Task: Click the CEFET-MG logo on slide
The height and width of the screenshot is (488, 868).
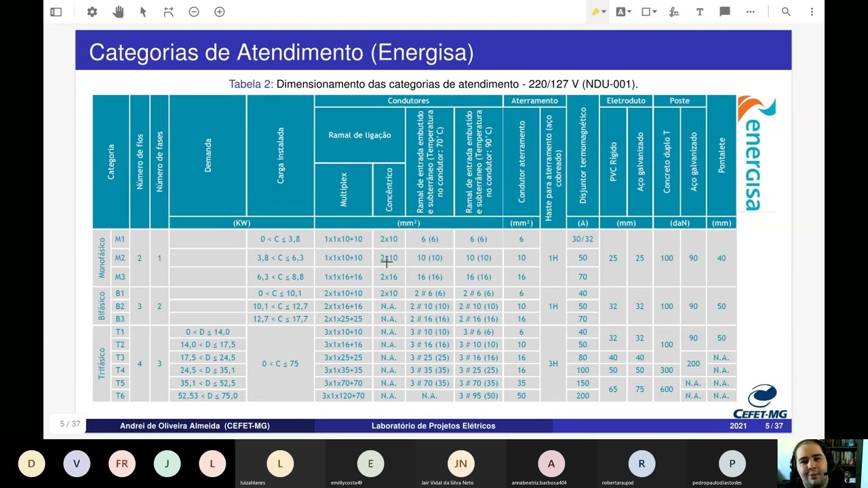Action: (x=760, y=401)
